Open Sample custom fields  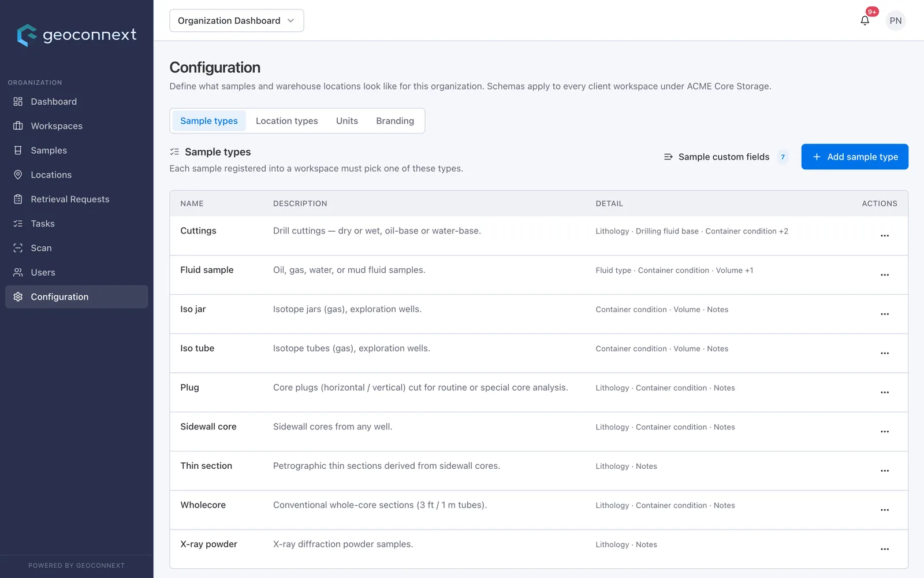[725, 157]
